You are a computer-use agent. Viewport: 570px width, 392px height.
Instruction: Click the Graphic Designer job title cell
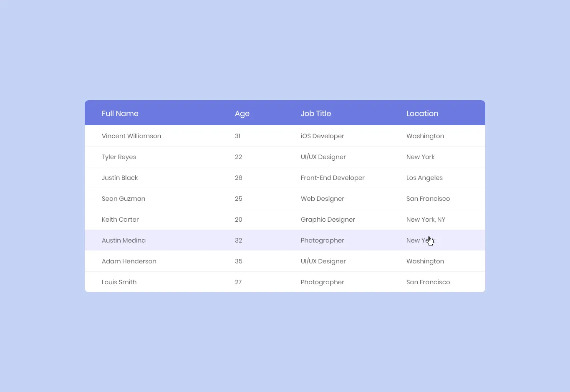tap(328, 220)
